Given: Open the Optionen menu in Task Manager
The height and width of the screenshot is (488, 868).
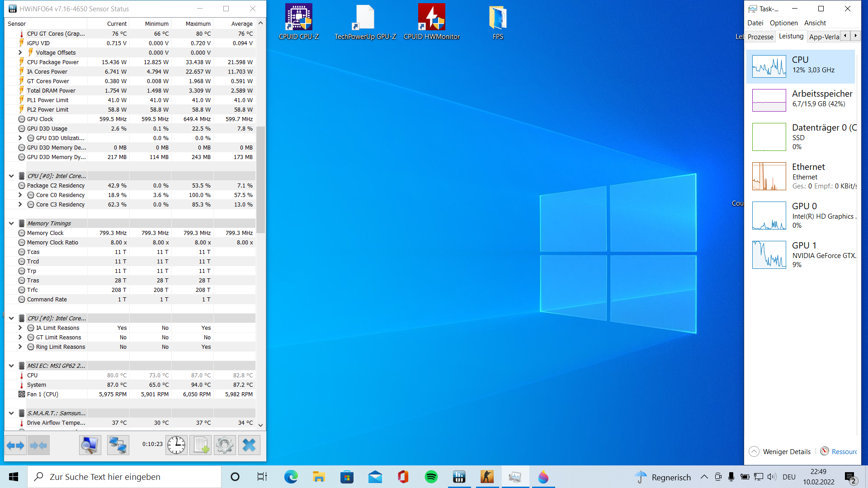Looking at the screenshot, I should (783, 23).
